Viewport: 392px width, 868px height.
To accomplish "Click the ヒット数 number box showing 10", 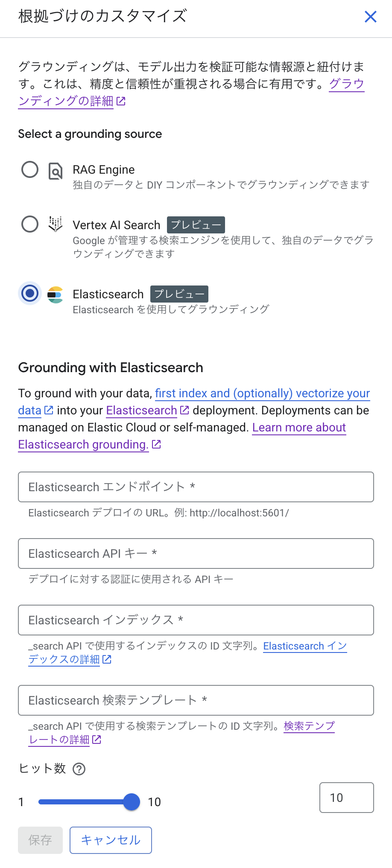I will coord(347,798).
